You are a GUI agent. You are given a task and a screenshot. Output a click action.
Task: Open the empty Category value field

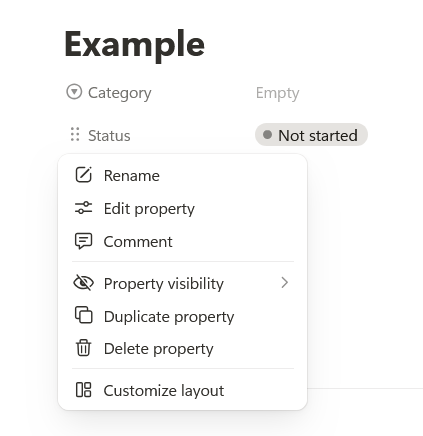click(277, 93)
